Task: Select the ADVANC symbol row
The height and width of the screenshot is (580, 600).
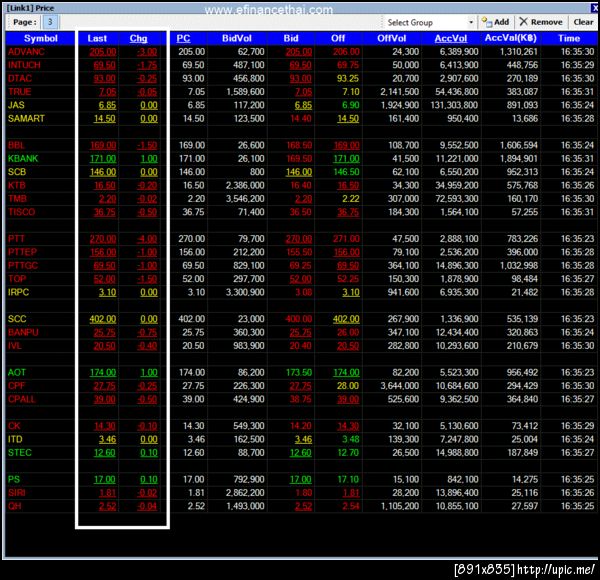Action: coord(26,52)
